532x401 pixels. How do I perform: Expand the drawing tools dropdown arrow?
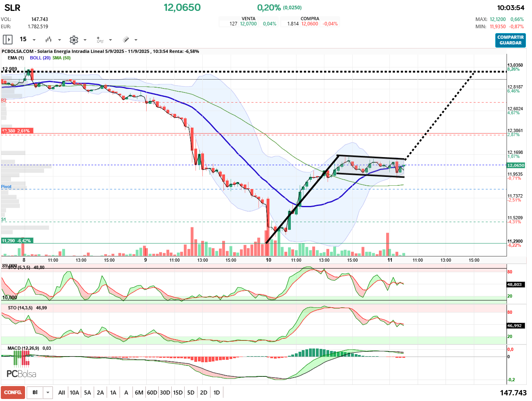click(136, 40)
